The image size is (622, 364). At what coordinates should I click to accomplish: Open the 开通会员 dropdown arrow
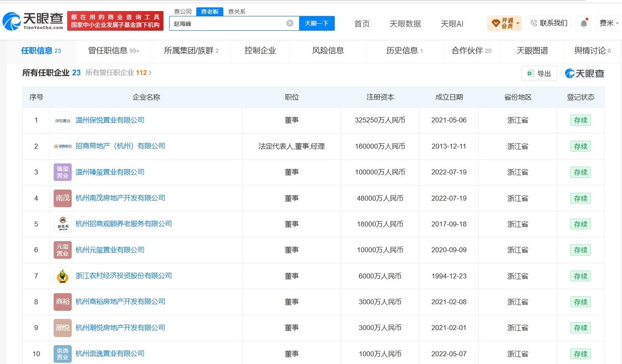coord(518,23)
